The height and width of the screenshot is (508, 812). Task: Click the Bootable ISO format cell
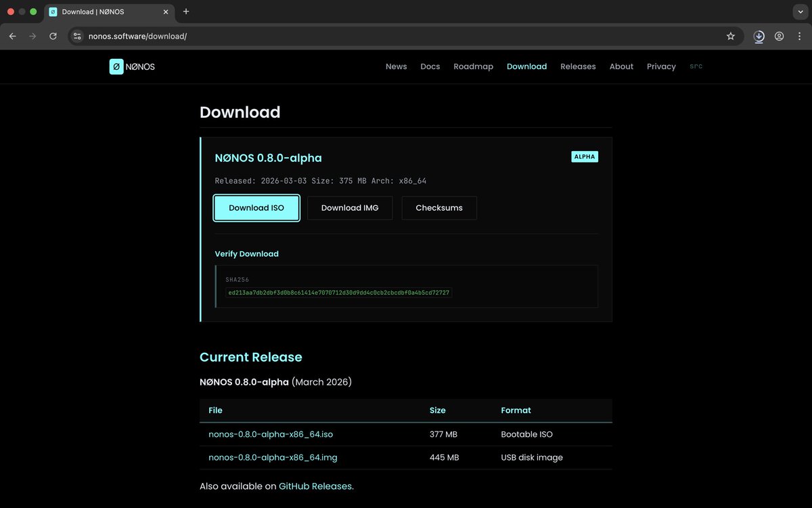point(527,434)
